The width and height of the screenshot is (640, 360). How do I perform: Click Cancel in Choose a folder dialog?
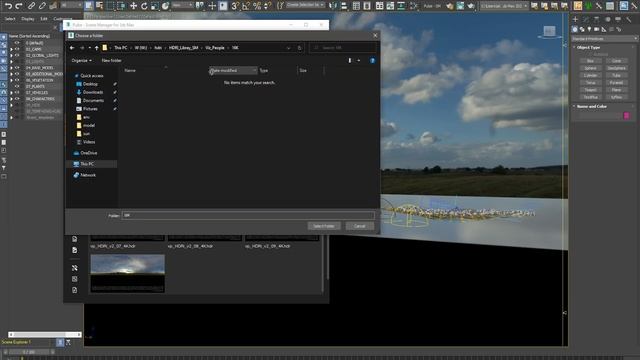pyautogui.click(x=360, y=226)
